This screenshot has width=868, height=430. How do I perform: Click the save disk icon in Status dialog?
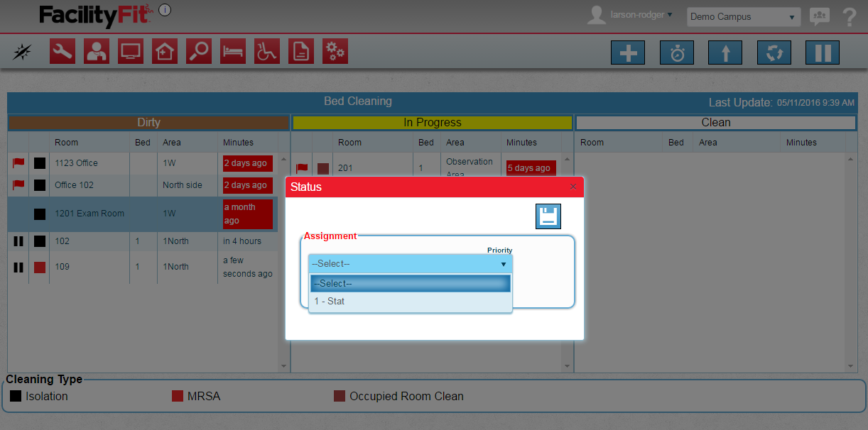pyautogui.click(x=548, y=216)
